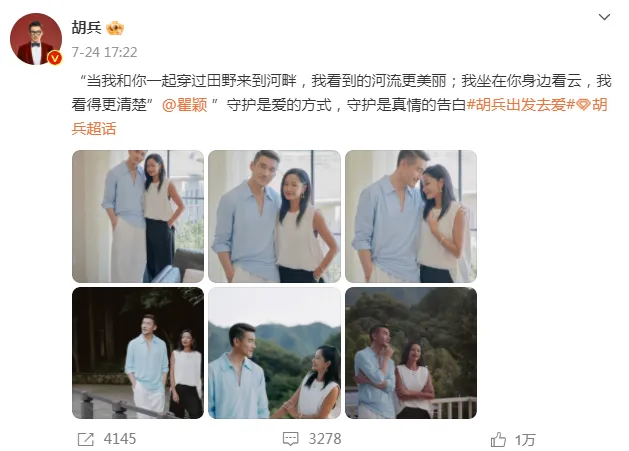Click the 7-24 17:22 timestamp
Image resolution: width=629 pixels, height=451 pixels.
pos(104,52)
